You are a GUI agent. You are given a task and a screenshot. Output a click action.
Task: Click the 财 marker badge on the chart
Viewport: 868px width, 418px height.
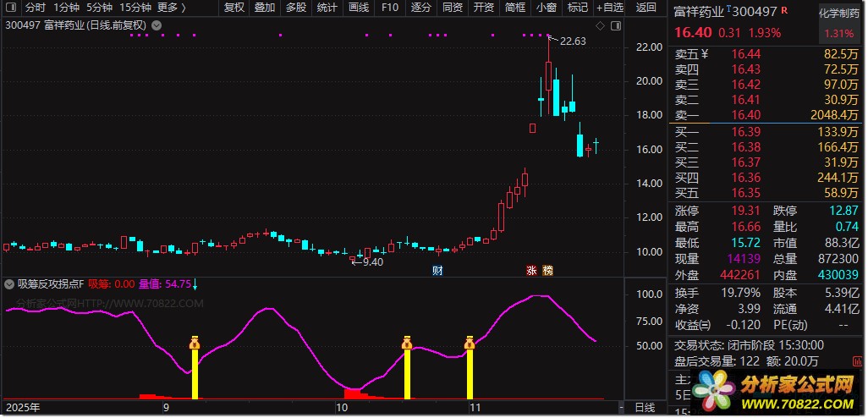(x=438, y=270)
